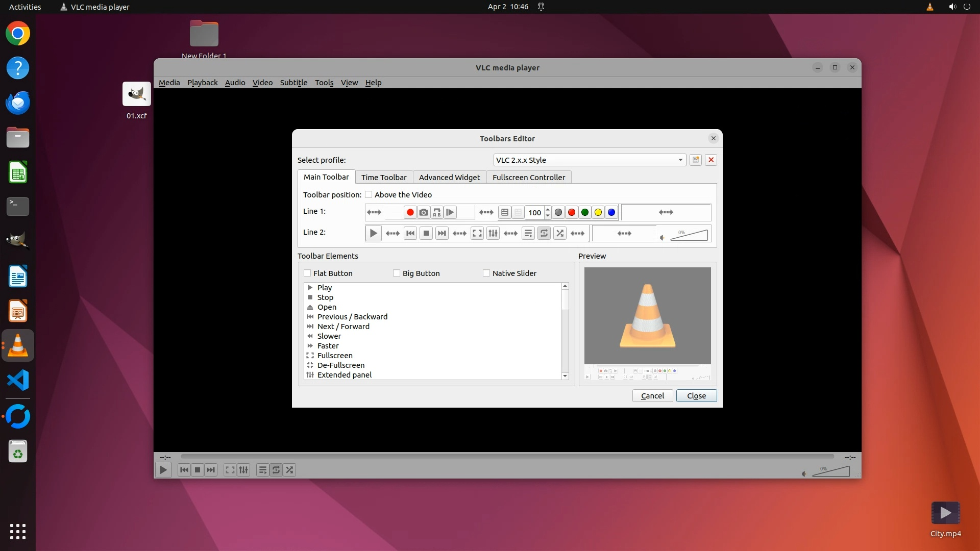Image resolution: width=980 pixels, height=551 pixels.
Task: Click the frame-by-frame icon in Line 1
Action: coord(450,212)
